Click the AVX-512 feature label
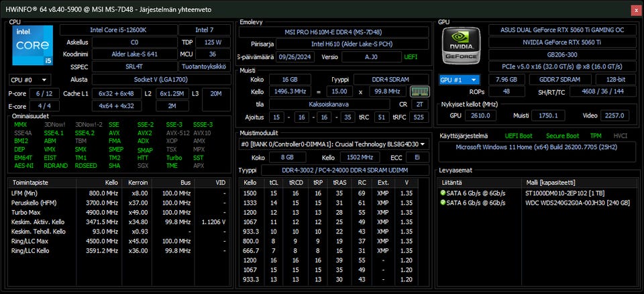The height and width of the screenshot is (294, 644). 177,133
